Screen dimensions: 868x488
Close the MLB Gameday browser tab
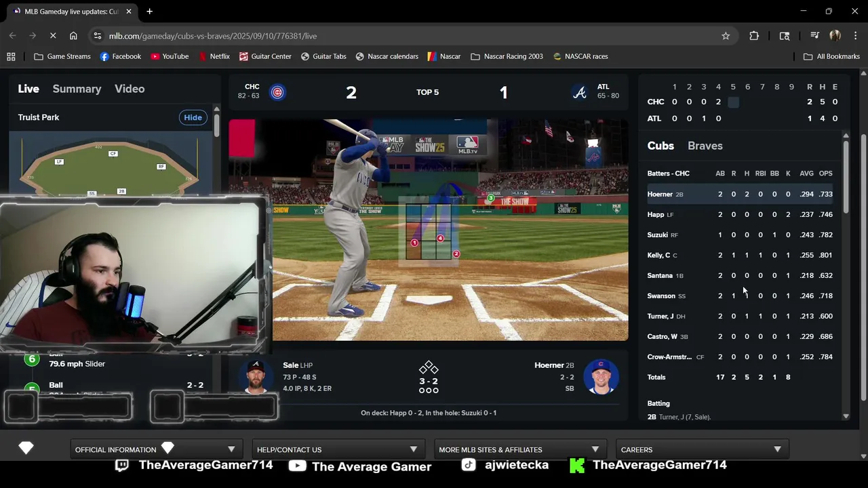click(x=129, y=12)
